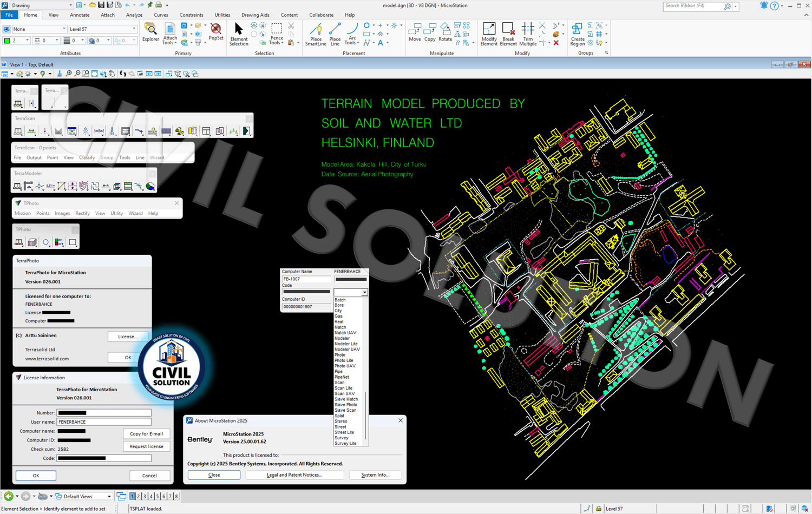Screen dimensions: 812x514
Task: Click Copy for E-mail button
Action: pyautogui.click(x=146, y=434)
